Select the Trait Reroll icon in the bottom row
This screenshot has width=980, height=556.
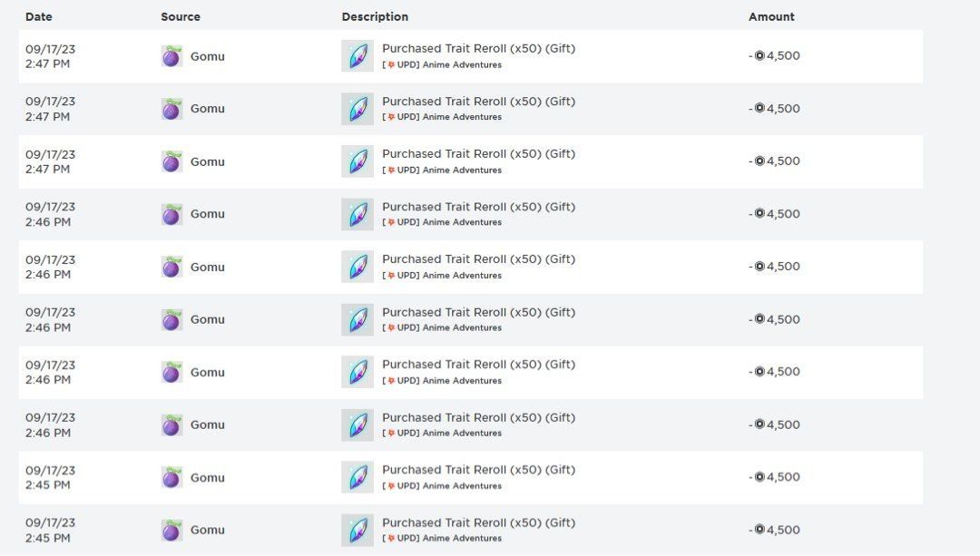point(357,531)
